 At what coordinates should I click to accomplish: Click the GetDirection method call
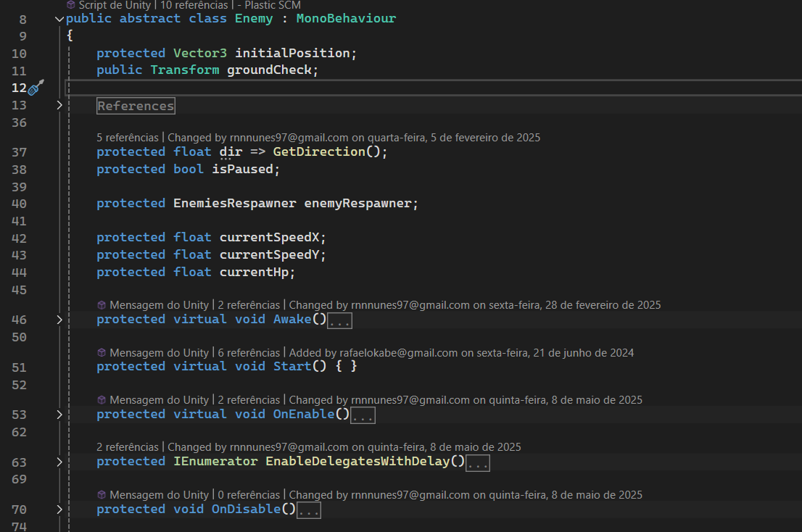(318, 152)
